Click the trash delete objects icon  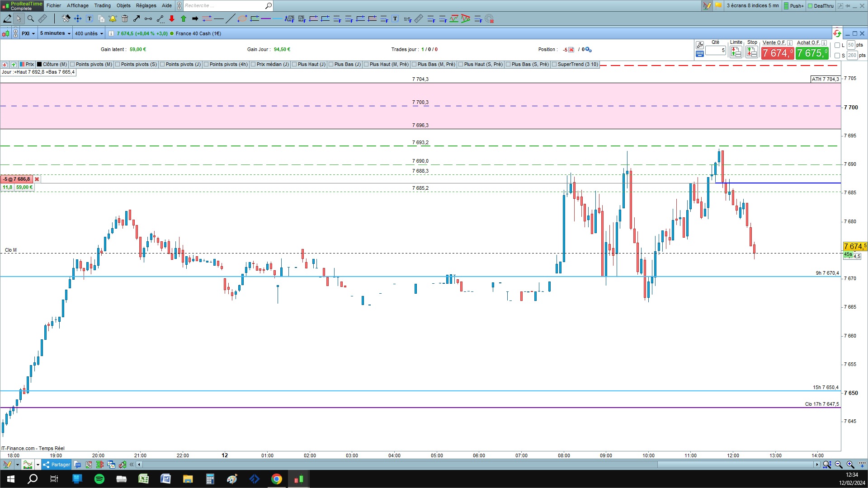coord(125,19)
